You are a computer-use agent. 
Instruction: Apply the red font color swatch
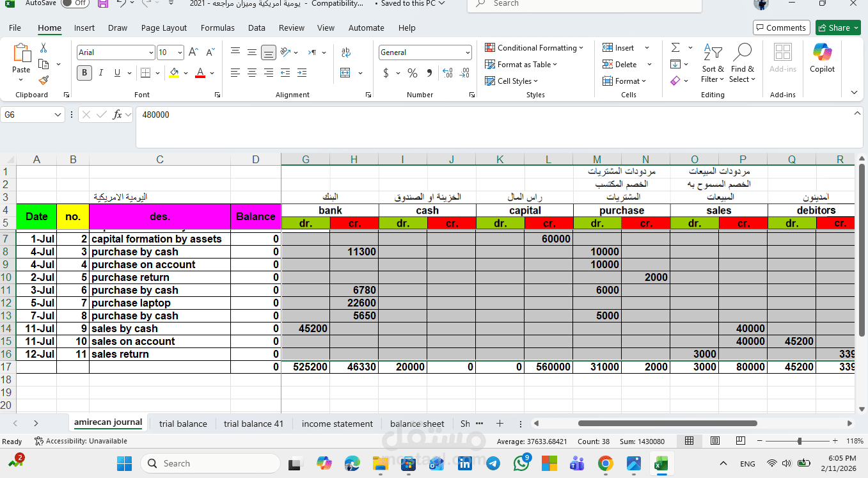pyautogui.click(x=200, y=73)
